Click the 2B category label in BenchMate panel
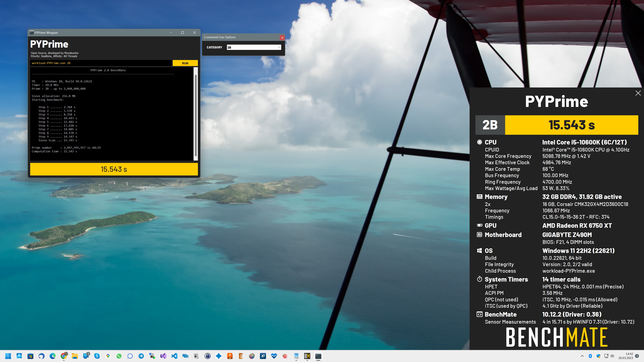This screenshot has width=644, height=362. click(490, 125)
